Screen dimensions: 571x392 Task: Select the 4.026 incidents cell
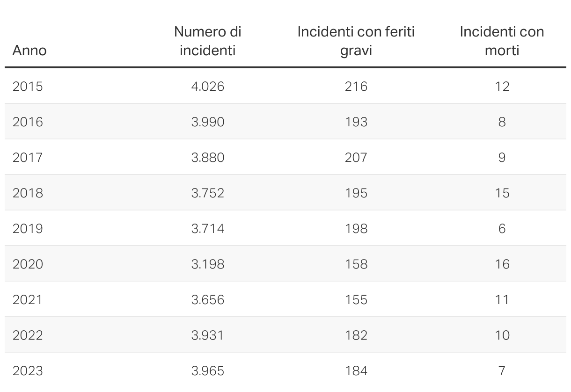(x=207, y=87)
